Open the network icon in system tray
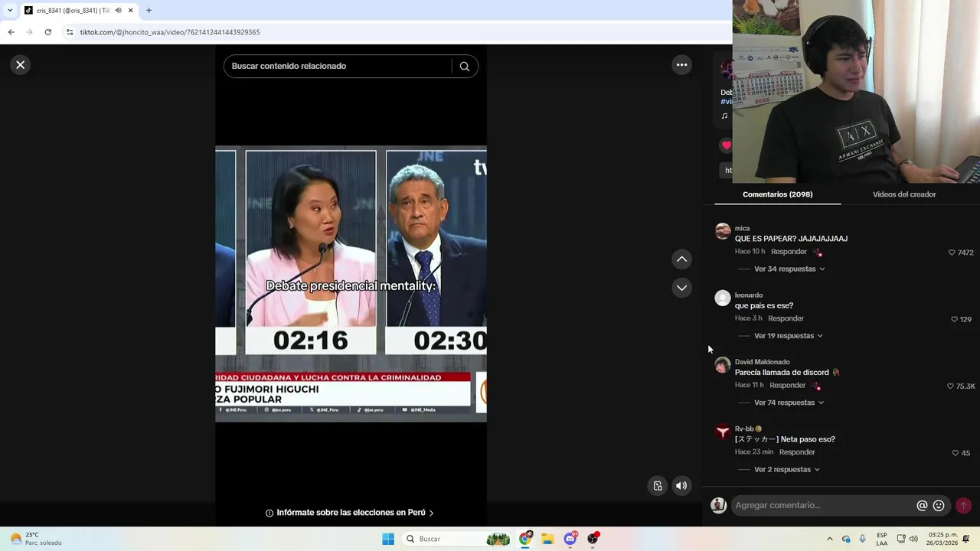The width and height of the screenshot is (980, 551). point(900,539)
